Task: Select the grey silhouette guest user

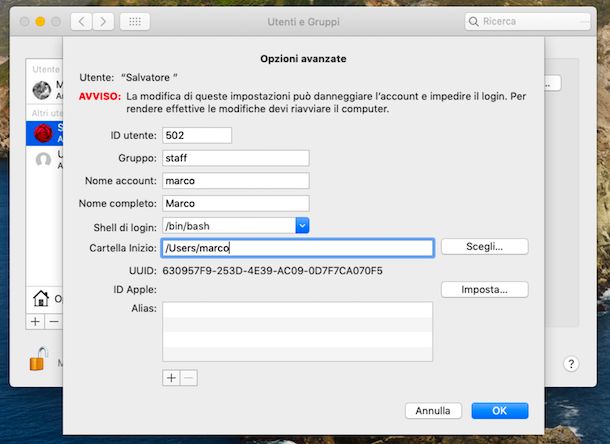Action: pos(43,160)
